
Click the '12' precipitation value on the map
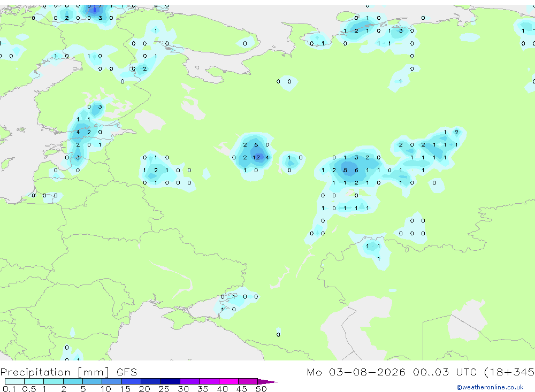[256, 157]
